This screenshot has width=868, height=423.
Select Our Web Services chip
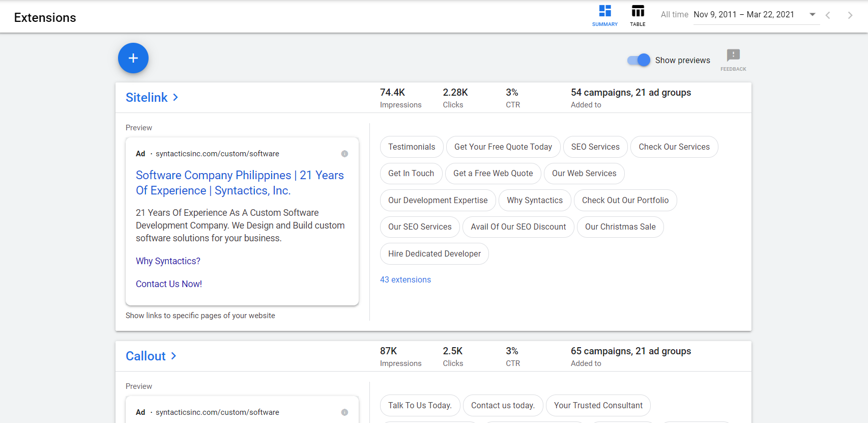coord(584,174)
